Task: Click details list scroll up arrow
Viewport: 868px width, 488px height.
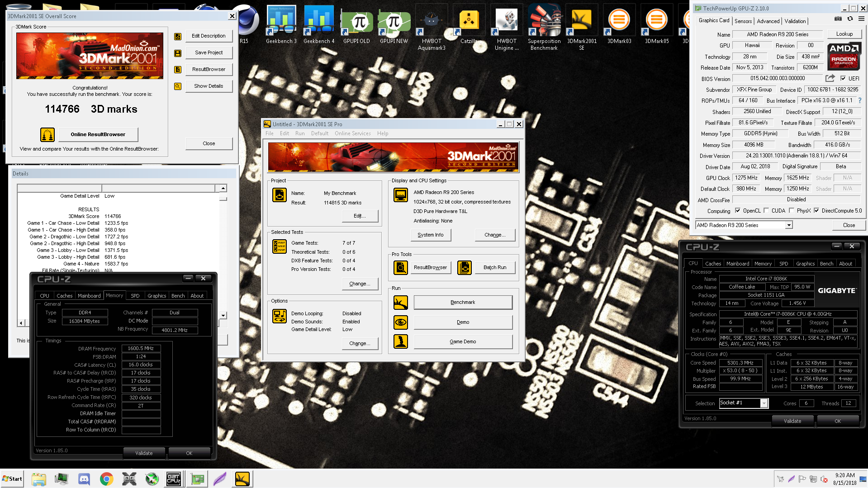Action: tap(223, 188)
